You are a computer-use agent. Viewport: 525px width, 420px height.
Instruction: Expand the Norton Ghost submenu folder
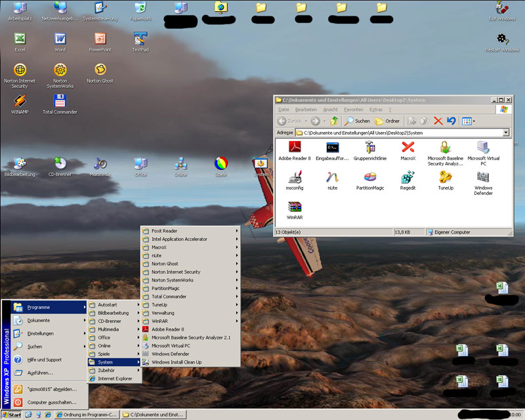click(190, 264)
